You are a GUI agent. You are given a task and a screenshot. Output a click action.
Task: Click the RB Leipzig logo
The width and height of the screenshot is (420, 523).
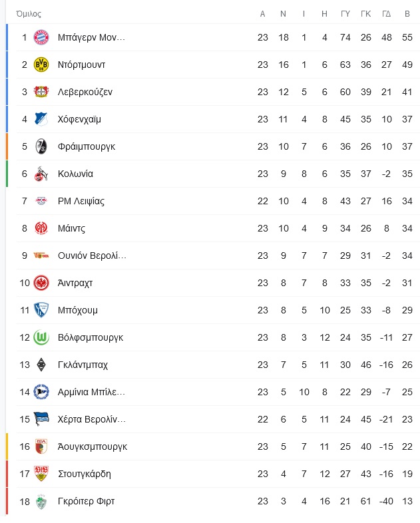(41, 201)
